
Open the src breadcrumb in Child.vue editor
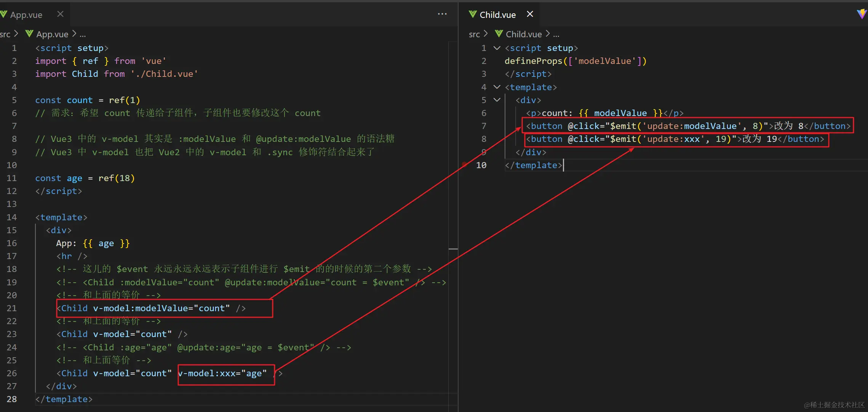[x=474, y=34]
